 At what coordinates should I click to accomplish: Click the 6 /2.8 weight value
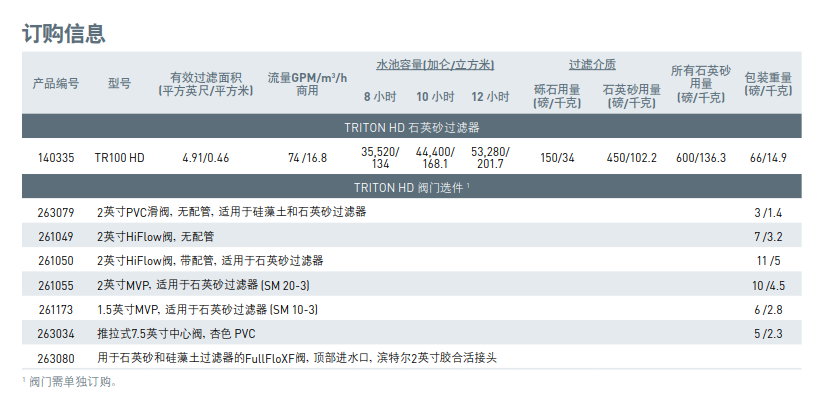(768, 309)
